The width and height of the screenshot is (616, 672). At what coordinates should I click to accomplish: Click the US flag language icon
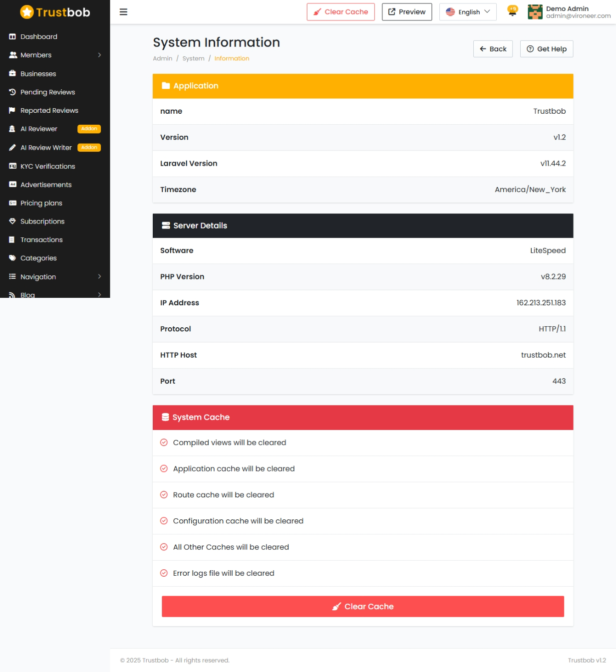tap(450, 12)
